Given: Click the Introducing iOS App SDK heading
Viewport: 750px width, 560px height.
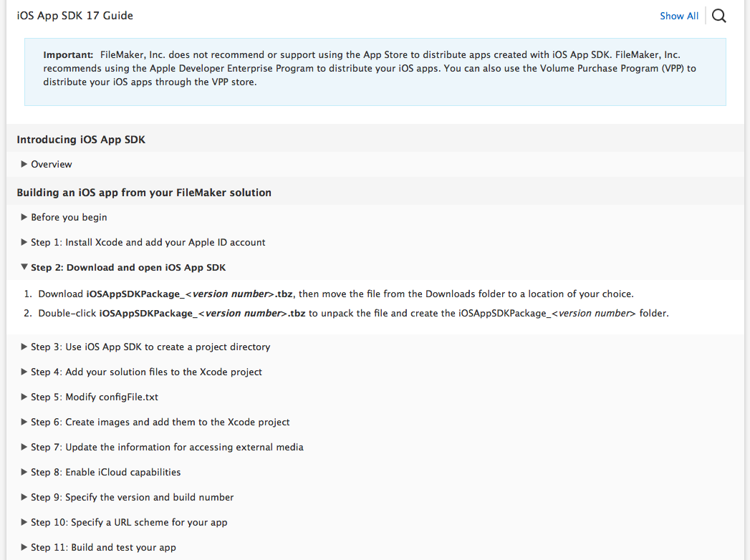Looking at the screenshot, I should pos(81,140).
